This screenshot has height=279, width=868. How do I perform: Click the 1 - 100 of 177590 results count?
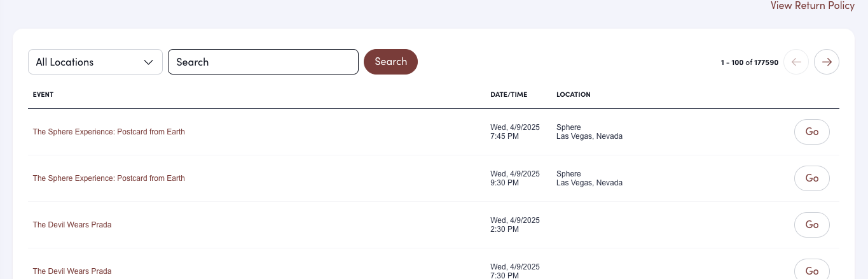[x=749, y=62]
